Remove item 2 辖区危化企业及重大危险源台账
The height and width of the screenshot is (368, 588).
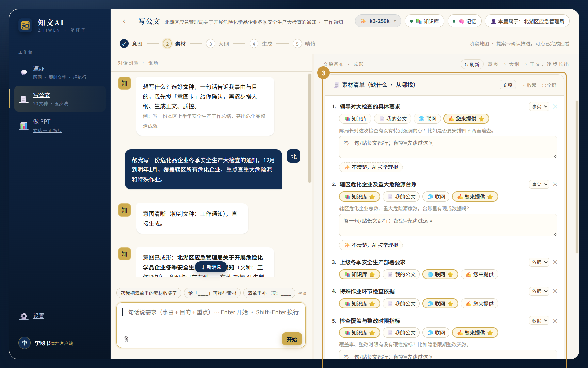(555, 184)
